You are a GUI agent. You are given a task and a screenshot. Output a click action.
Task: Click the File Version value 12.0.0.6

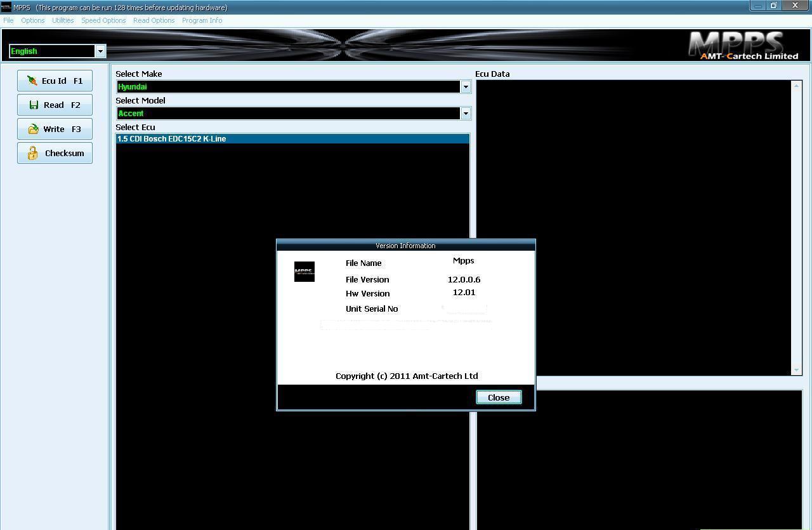pos(464,279)
